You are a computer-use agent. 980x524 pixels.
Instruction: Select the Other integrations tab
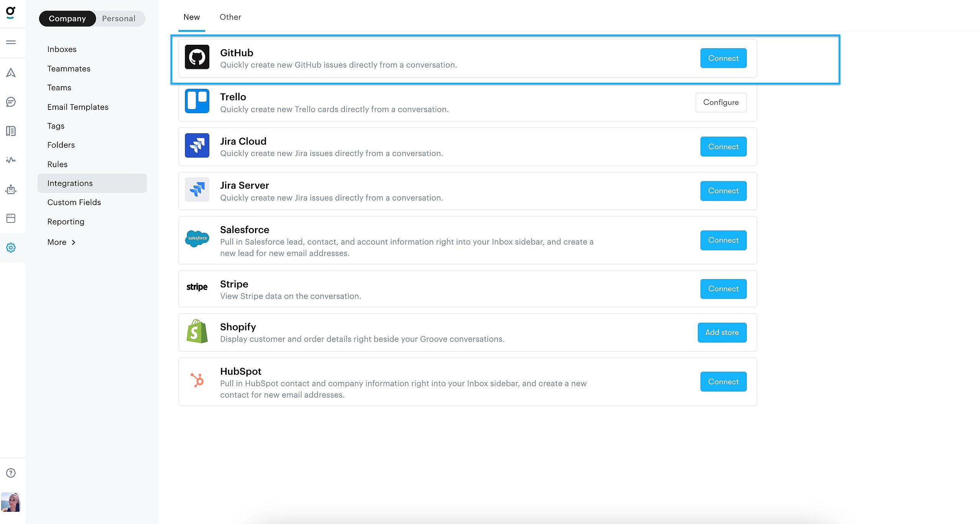click(230, 17)
